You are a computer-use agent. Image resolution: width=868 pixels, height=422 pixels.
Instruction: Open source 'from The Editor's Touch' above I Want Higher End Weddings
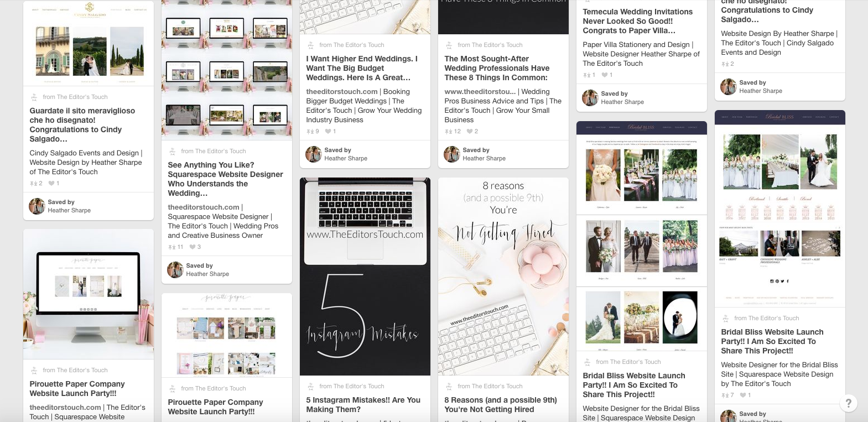[x=351, y=45]
